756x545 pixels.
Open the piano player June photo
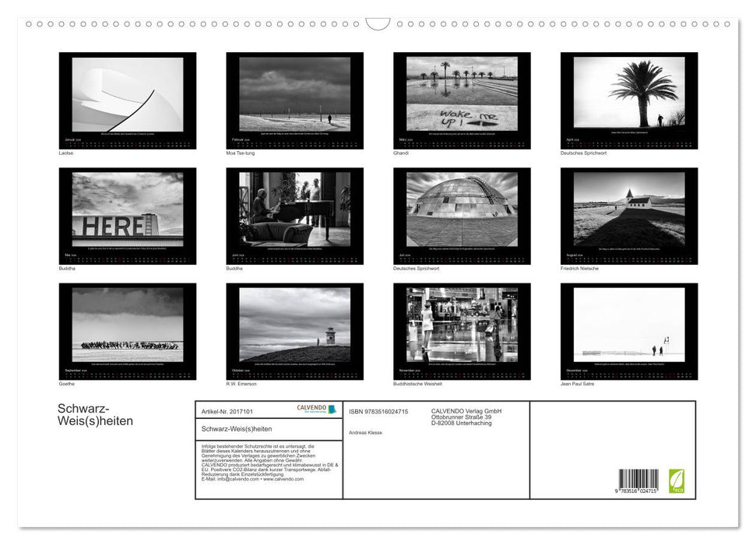294,209
